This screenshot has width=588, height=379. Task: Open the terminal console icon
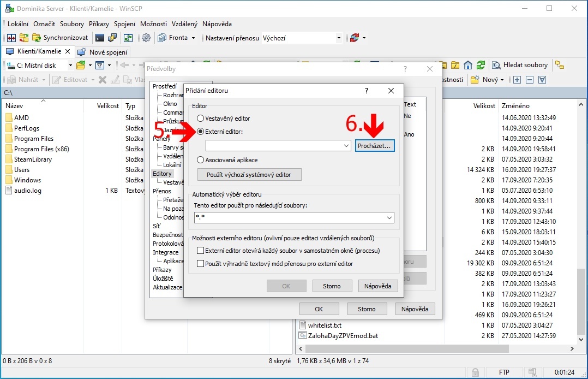[100, 38]
